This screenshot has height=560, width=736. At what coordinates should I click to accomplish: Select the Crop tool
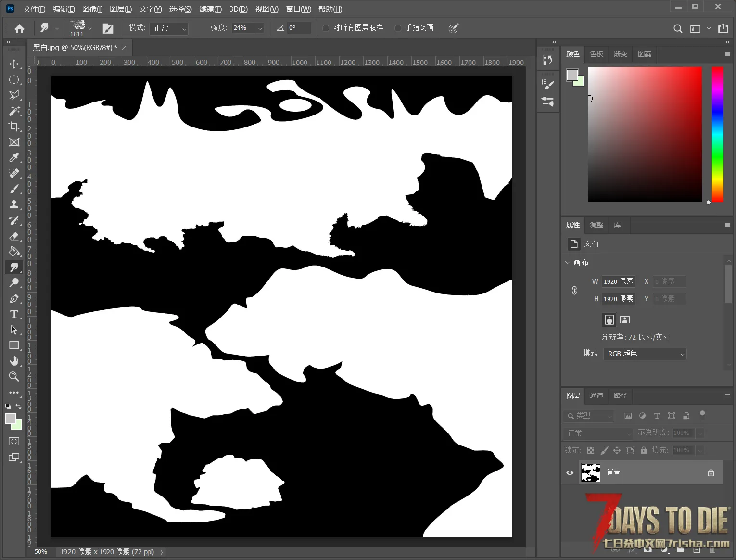pyautogui.click(x=14, y=127)
